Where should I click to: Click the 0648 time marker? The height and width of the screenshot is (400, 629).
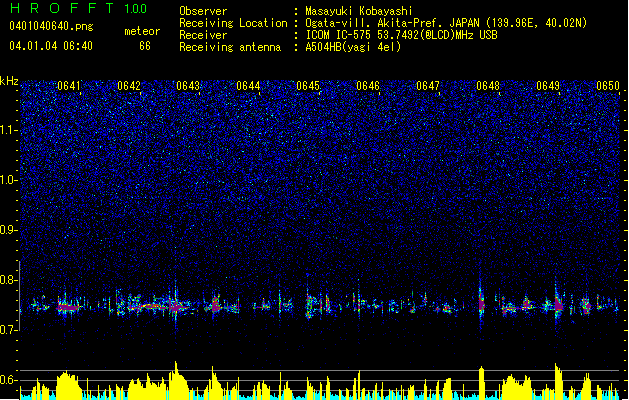point(488,86)
